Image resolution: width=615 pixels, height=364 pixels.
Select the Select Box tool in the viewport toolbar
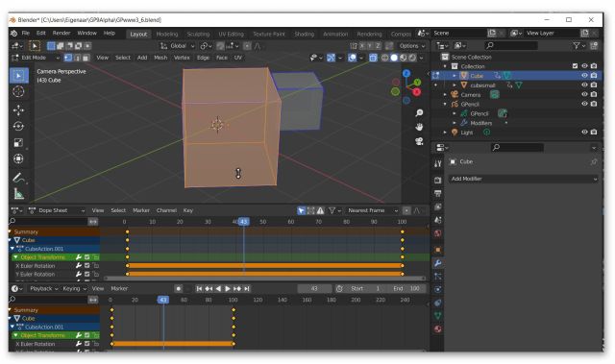[18, 76]
